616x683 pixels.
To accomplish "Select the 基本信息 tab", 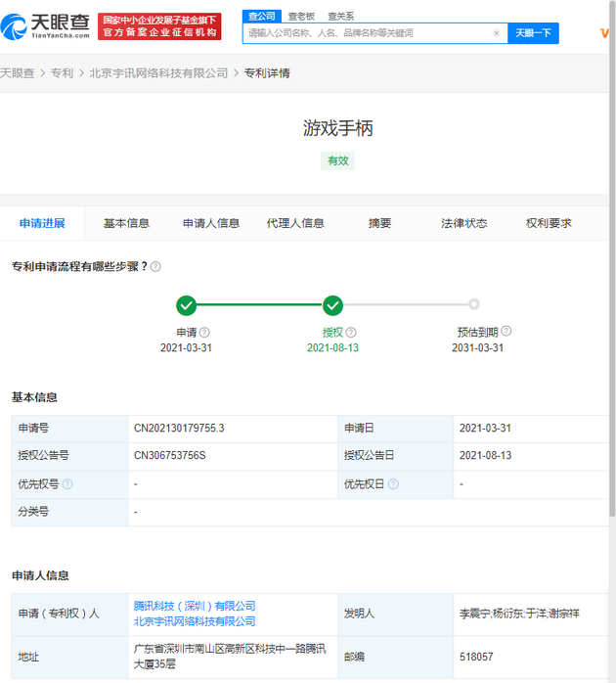I will [x=126, y=223].
